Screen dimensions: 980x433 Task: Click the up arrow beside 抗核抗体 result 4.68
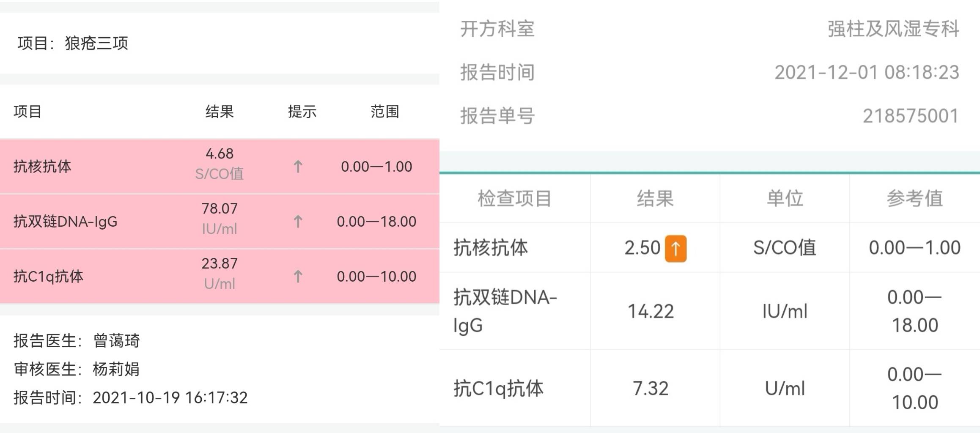point(299,167)
